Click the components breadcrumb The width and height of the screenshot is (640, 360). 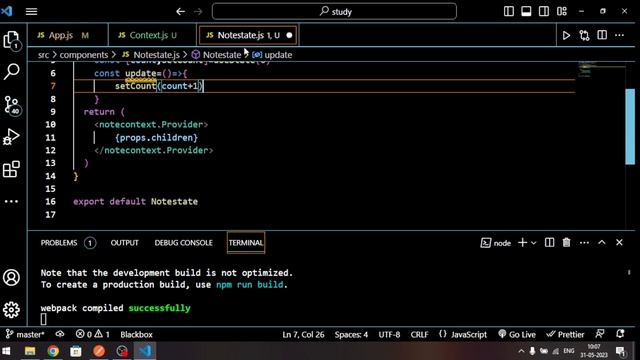coord(84,55)
